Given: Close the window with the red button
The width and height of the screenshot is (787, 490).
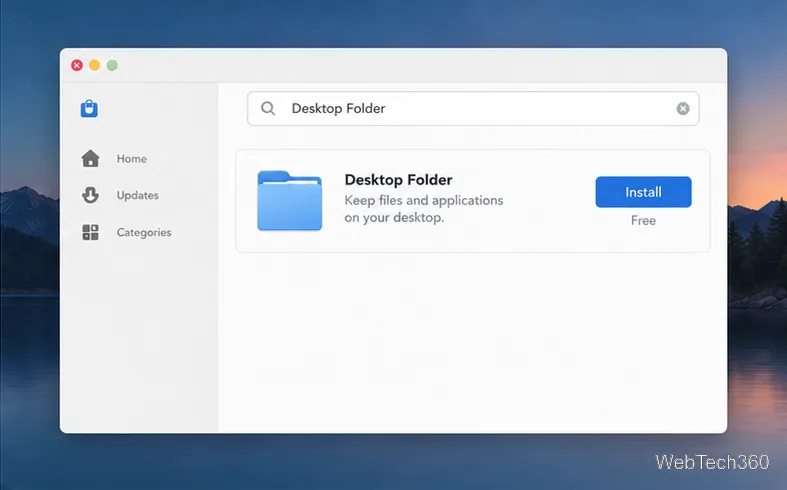Looking at the screenshot, I should pyautogui.click(x=77, y=65).
